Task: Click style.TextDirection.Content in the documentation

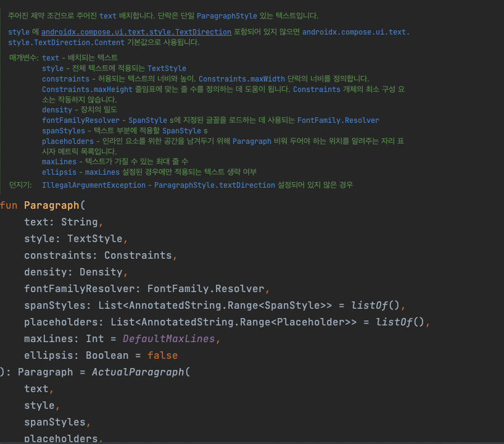Action: coord(66,43)
